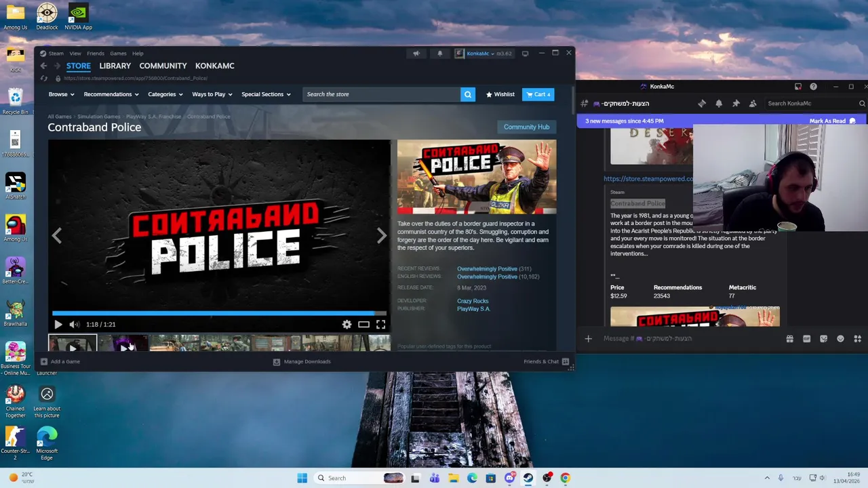The width and height of the screenshot is (868, 488).
Task: Open trailer video settings gear
Action: click(x=347, y=325)
